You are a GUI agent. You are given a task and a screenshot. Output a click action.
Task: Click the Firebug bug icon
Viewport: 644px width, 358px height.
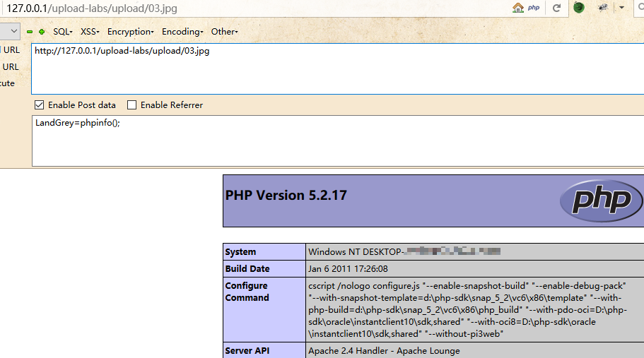point(603,7)
